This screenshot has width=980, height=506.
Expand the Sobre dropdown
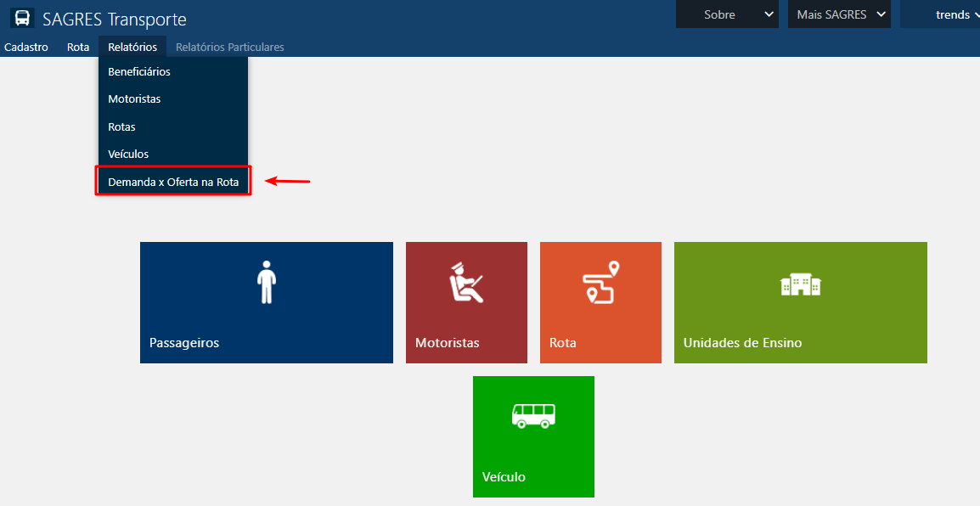726,14
